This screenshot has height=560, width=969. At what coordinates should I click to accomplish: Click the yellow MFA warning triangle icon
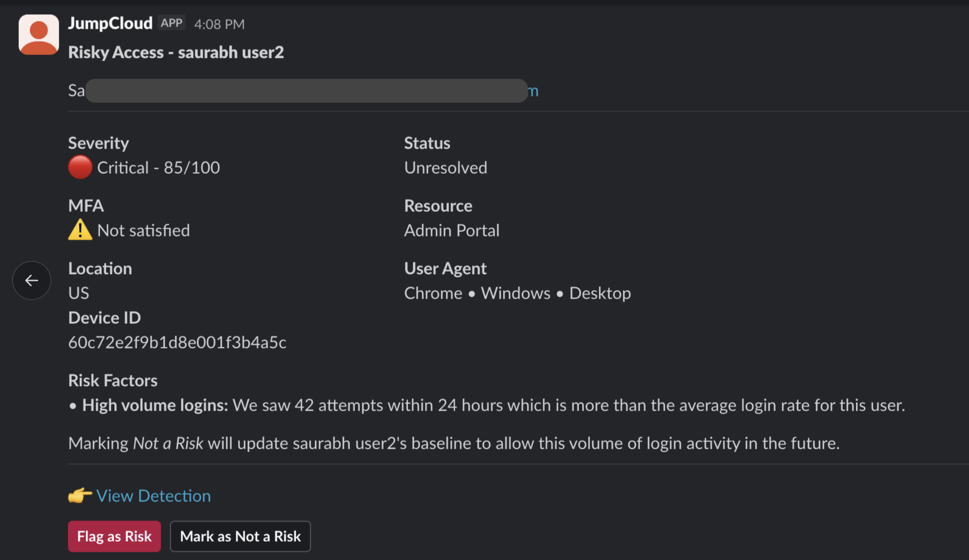tap(80, 230)
